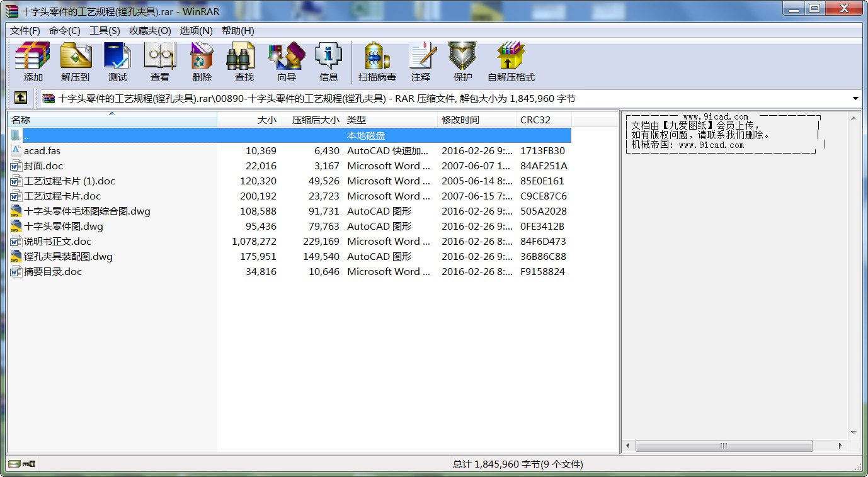The height and width of the screenshot is (477, 868).
Task: Open the 注释 (Comment) tool
Action: click(x=421, y=62)
